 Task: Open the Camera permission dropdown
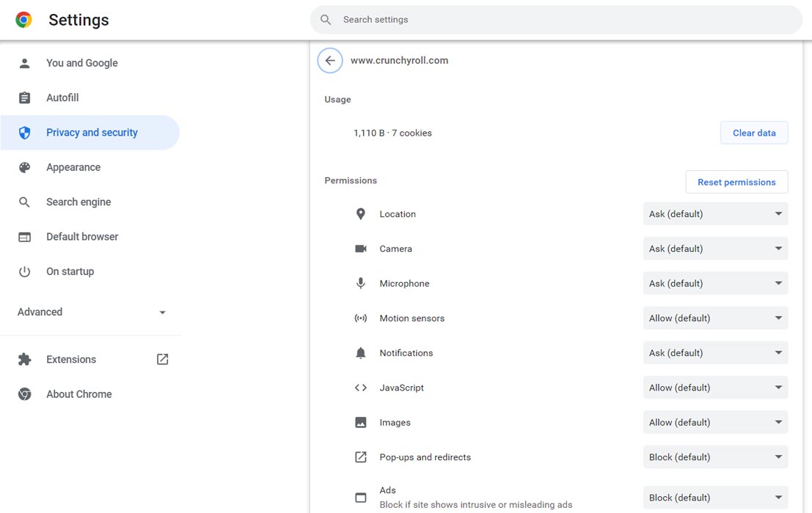click(x=716, y=248)
